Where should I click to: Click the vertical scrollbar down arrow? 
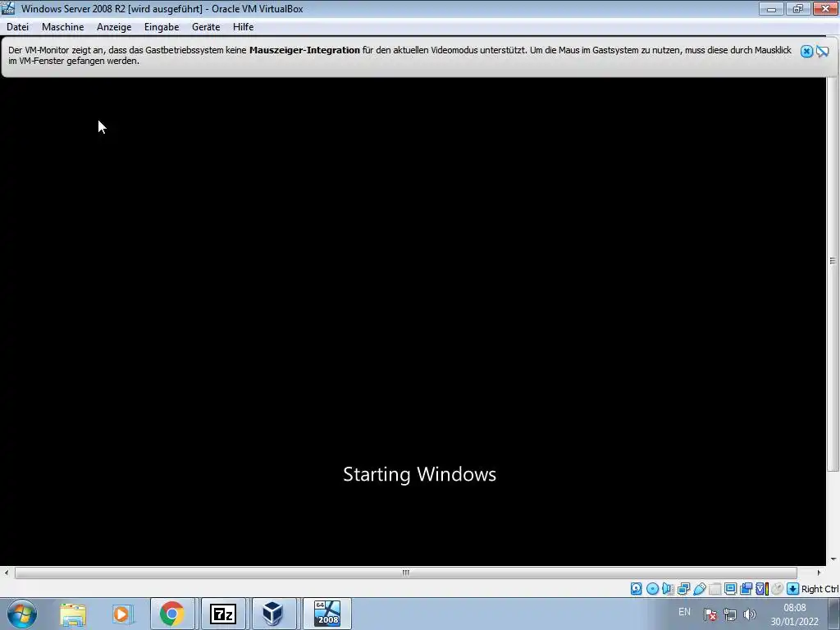point(833,559)
